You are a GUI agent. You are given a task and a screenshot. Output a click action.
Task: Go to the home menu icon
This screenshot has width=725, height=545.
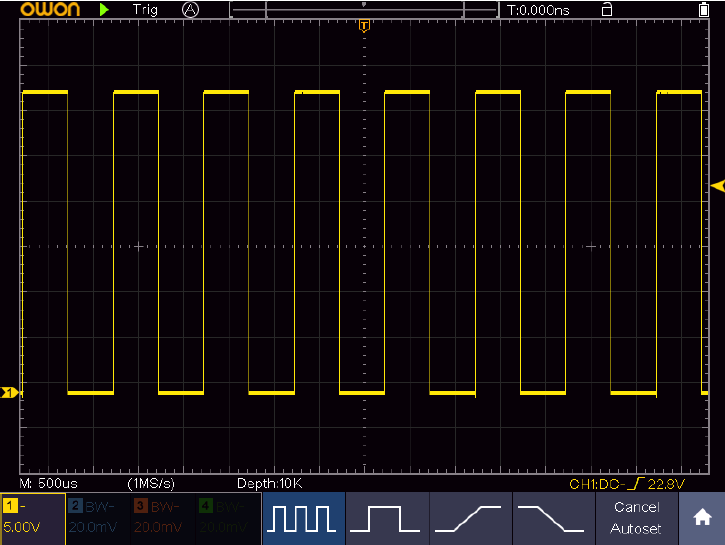tap(702, 518)
